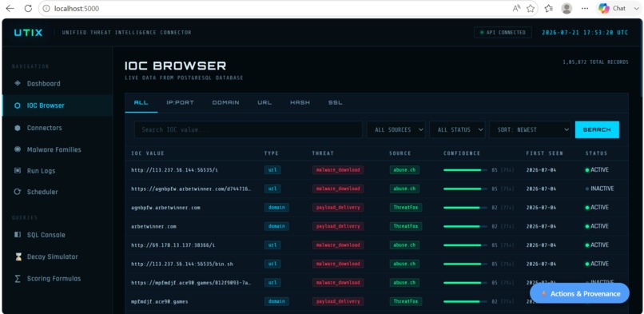Click IOC http://113.237.56.144:56535/bin.sh
The width and height of the screenshot is (644, 314).
(182, 264)
